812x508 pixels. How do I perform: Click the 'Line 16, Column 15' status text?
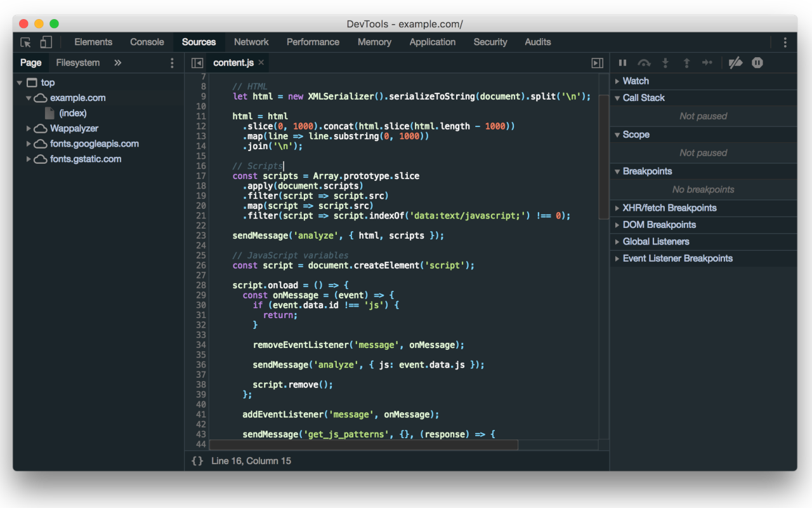point(251,461)
